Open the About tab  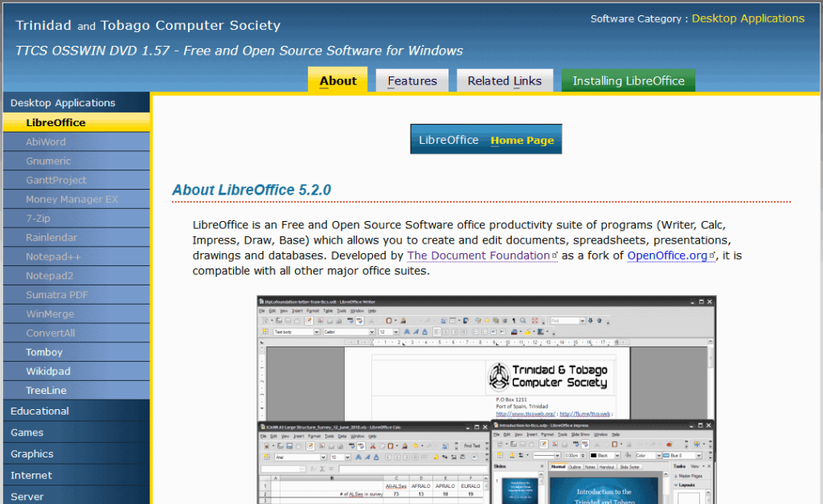pyautogui.click(x=338, y=80)
